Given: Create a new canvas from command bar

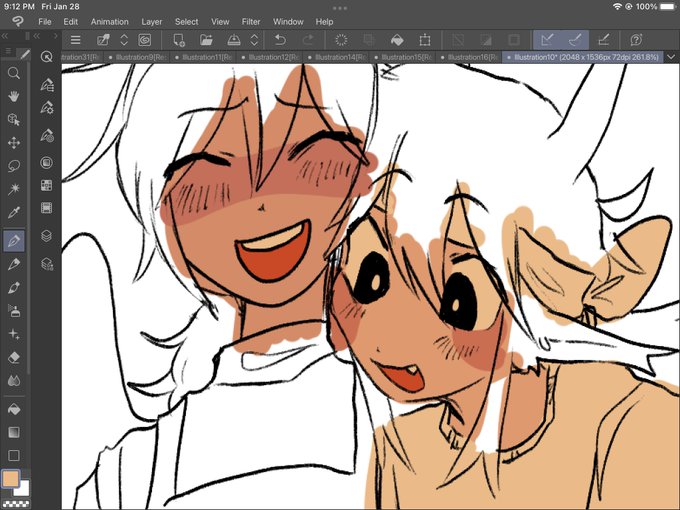Looking at the screenshot, I should (x=179, y=40).
